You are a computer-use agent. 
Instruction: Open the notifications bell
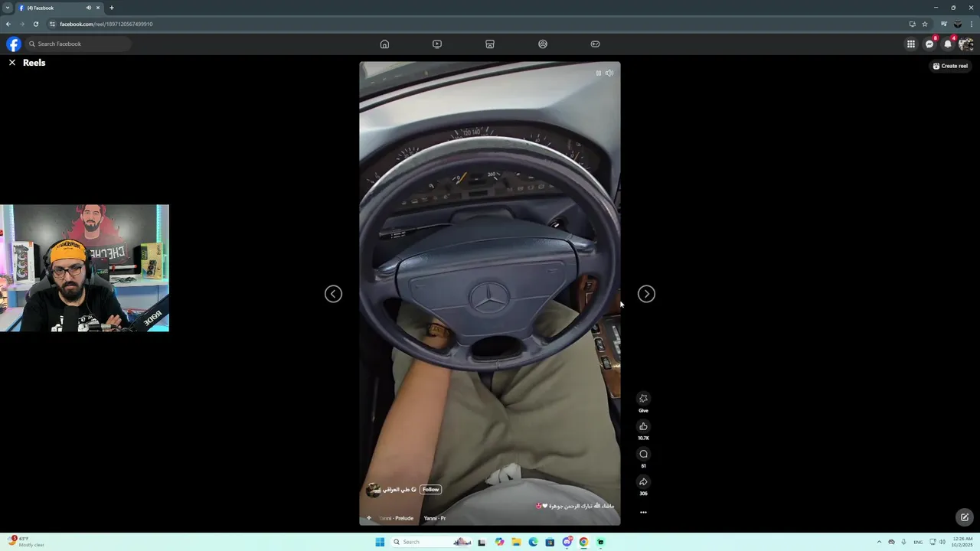(948, 44)
